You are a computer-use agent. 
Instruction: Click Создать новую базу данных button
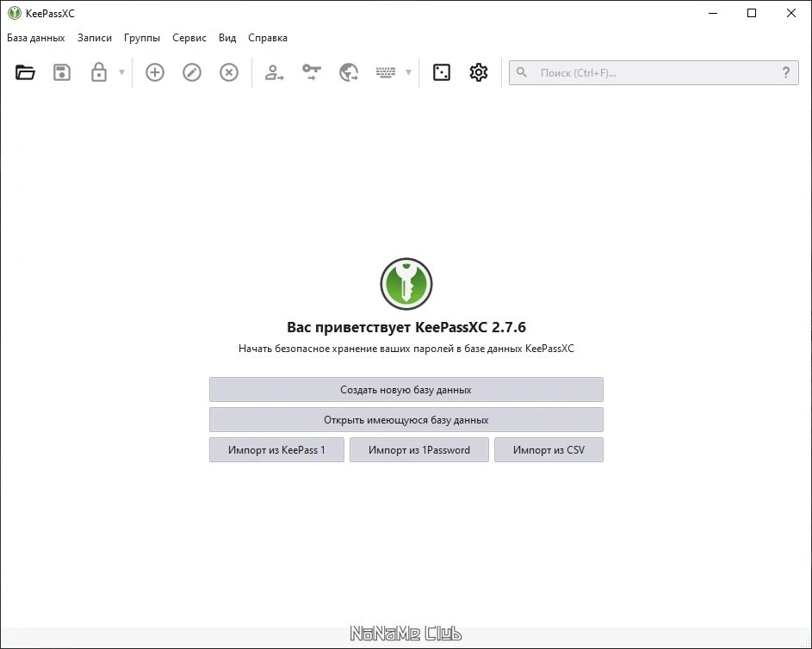pyautogui.click(x=406, y=390)
